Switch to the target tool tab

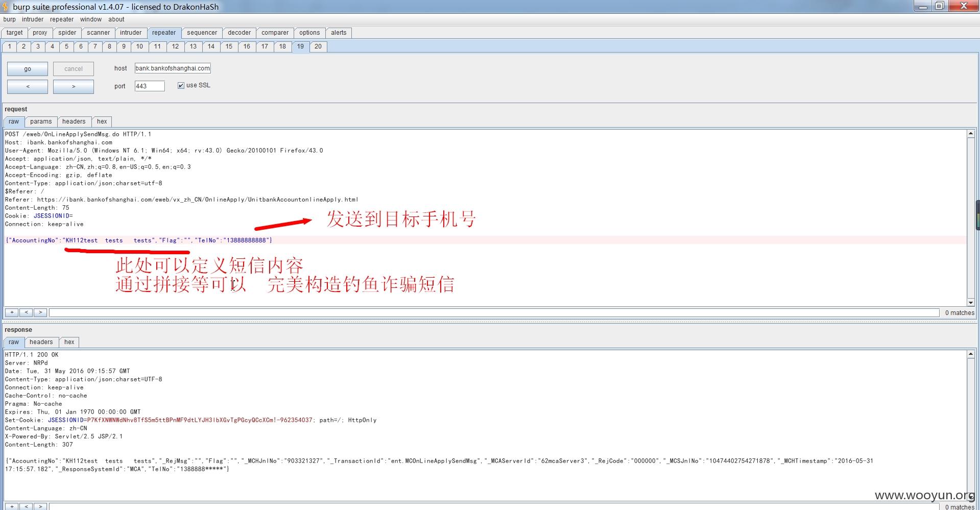pyautogui.click(x=14, y=33)
